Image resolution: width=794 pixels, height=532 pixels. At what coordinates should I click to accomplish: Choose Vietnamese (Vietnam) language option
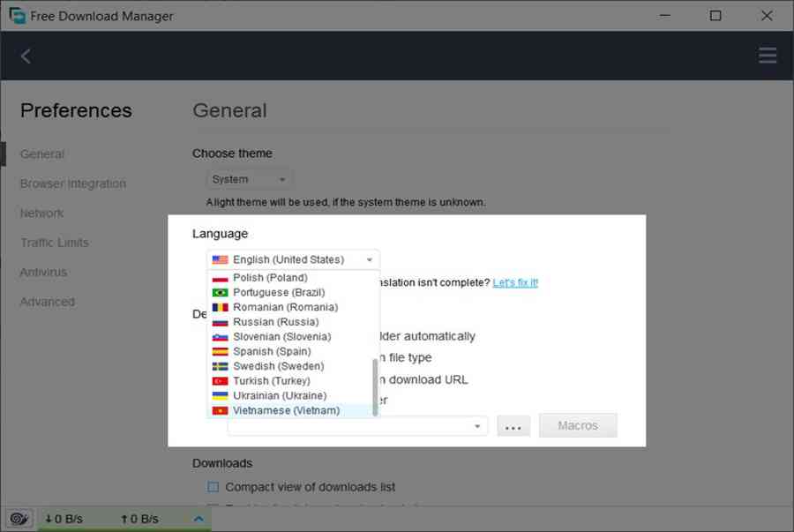pos(290,410)
